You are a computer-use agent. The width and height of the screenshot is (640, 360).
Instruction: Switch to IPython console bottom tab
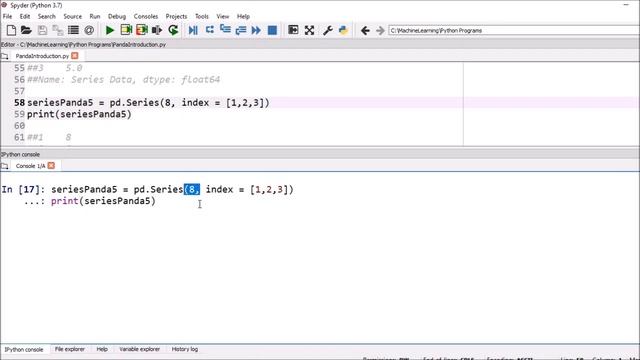tap(24, 349)
